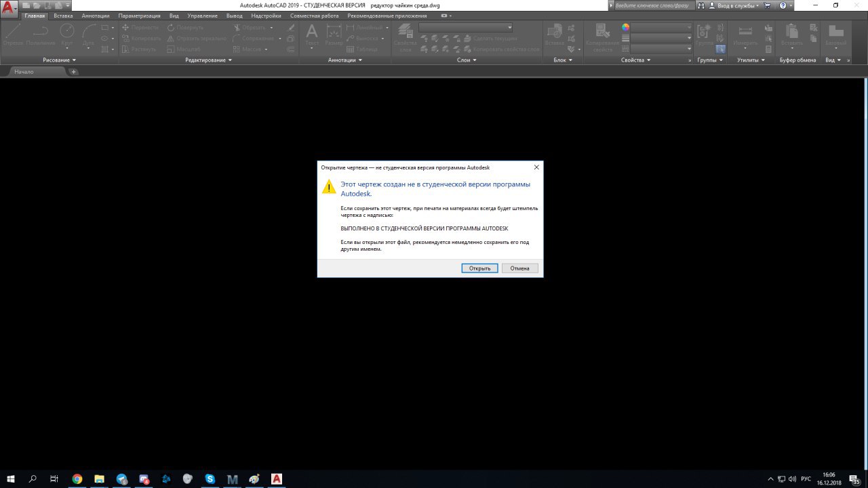Select the Полилиния (Polyline) tool

pos(41,35)
